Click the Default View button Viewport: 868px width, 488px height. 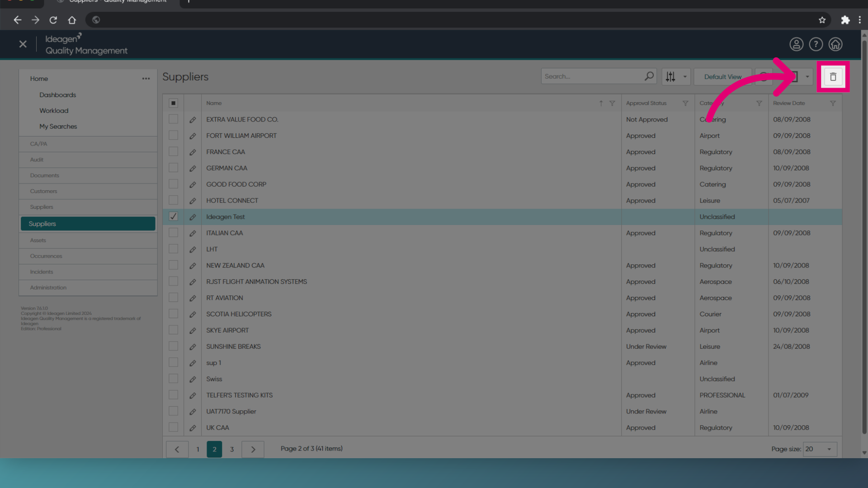tap(722, 77)
